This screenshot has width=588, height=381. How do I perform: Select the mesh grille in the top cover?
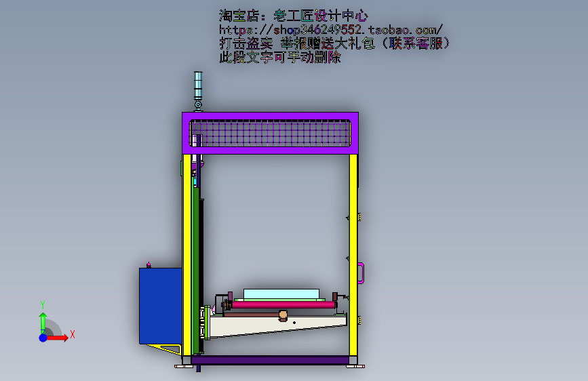[270, 133]
